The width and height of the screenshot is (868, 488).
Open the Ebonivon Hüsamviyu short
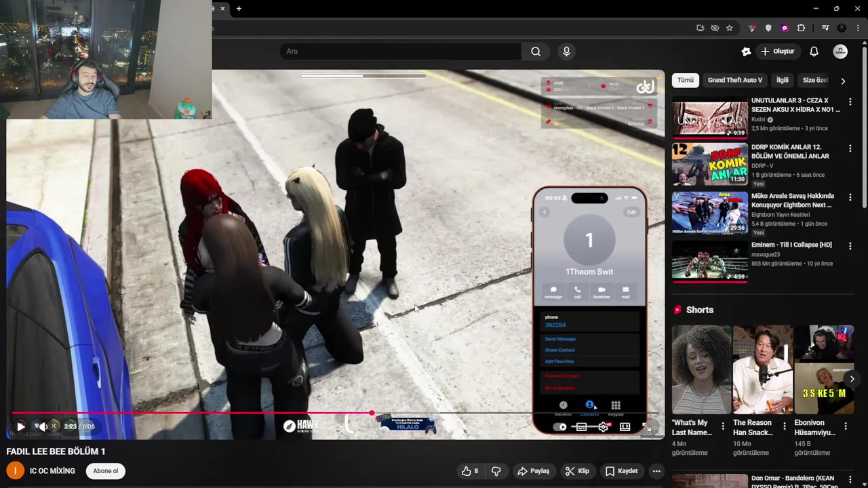[x=824, y=369]
